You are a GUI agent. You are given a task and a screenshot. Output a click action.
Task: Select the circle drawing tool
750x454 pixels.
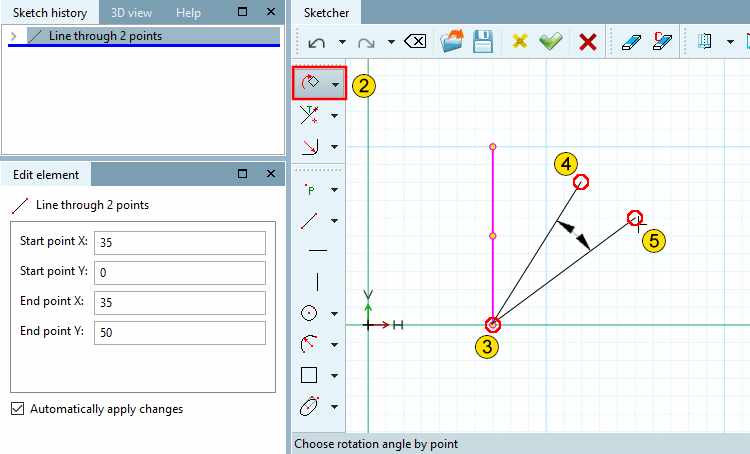click(x=309, y=313)
